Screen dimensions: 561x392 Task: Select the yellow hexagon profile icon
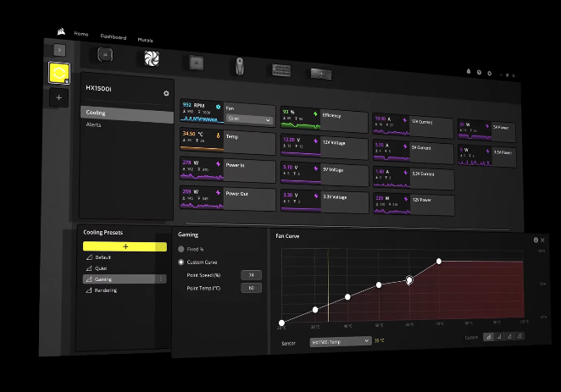[59, 74]
